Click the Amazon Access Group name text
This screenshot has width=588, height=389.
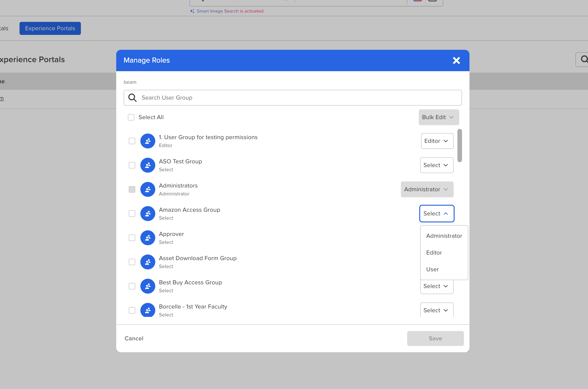(189, 210)
